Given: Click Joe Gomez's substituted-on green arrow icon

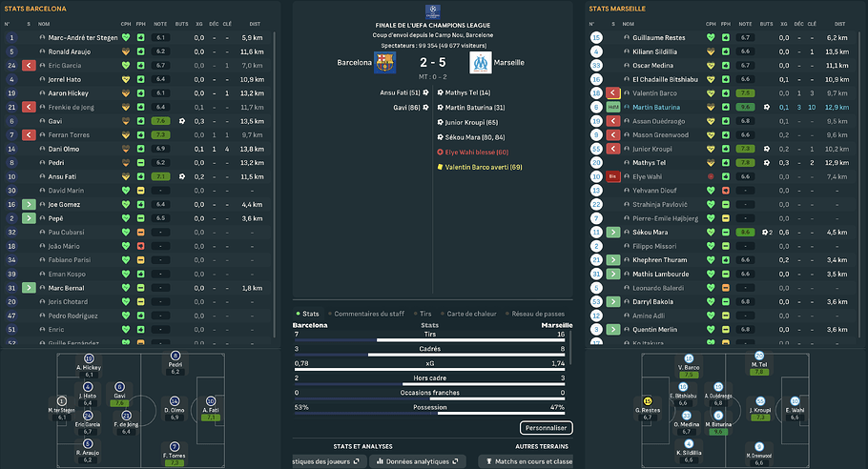Looking at the screenshot, I should pos(29,205).
